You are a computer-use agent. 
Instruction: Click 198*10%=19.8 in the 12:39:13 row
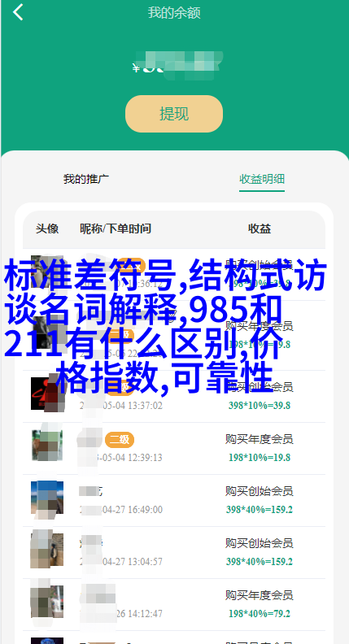[260, 458]
